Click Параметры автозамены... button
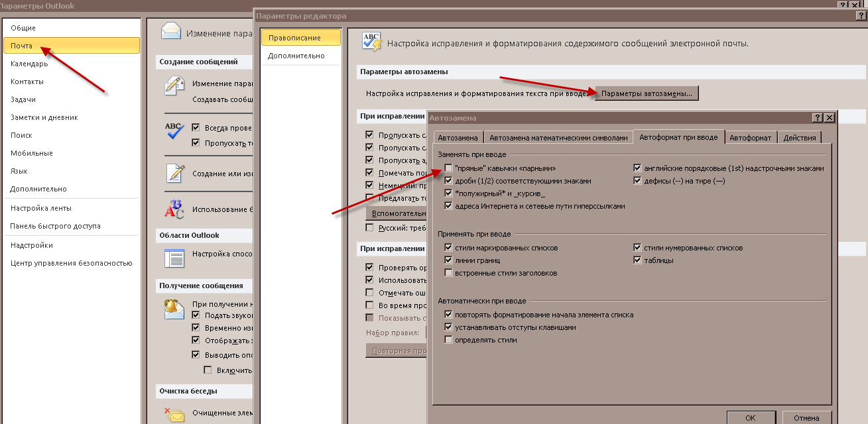 [x=647, y=93]
